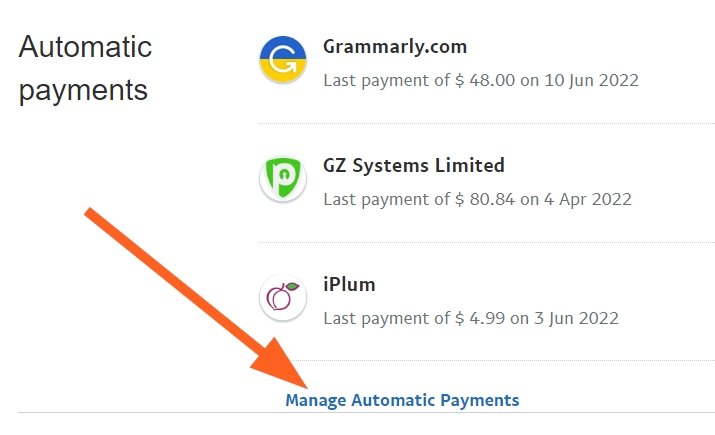Click the 10 Jun 2022 payment date
The image size is (715, 435).
point(591,80)
